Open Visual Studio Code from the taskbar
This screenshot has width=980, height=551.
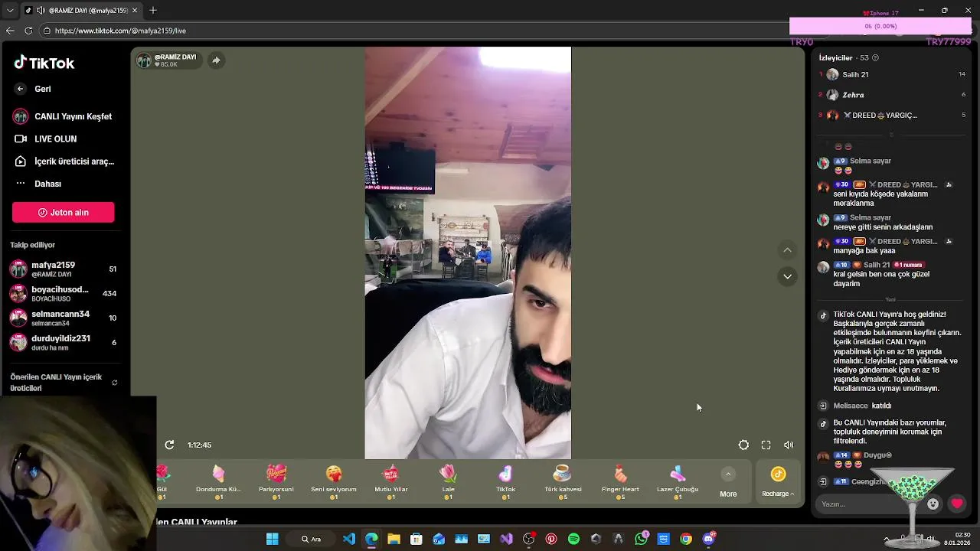click(x=349, y=539)
